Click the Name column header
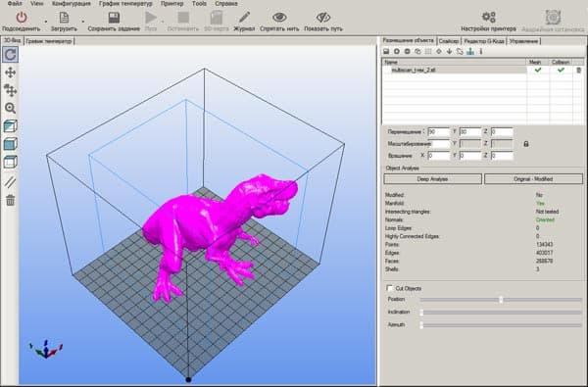 [x=455, y=62]
